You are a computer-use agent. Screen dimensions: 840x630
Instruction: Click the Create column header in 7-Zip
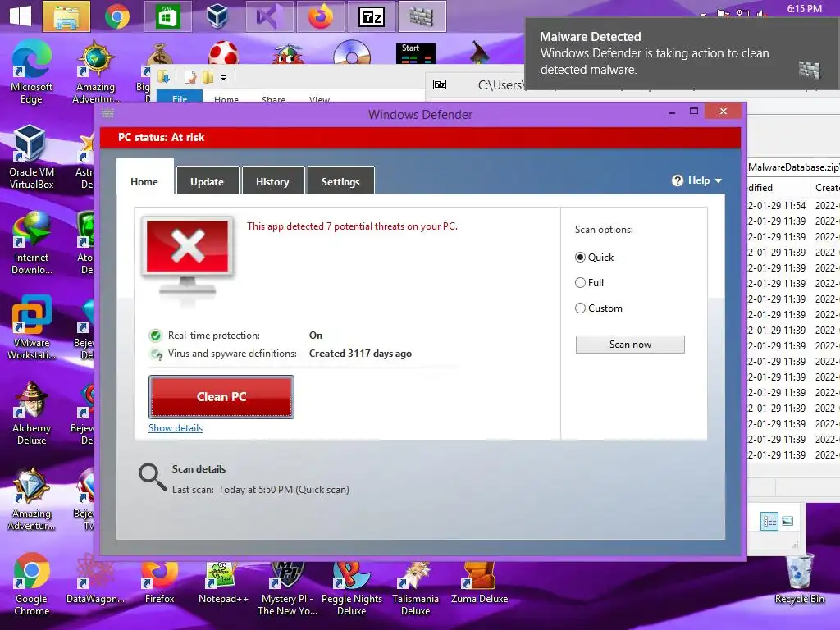pos(826,188)
